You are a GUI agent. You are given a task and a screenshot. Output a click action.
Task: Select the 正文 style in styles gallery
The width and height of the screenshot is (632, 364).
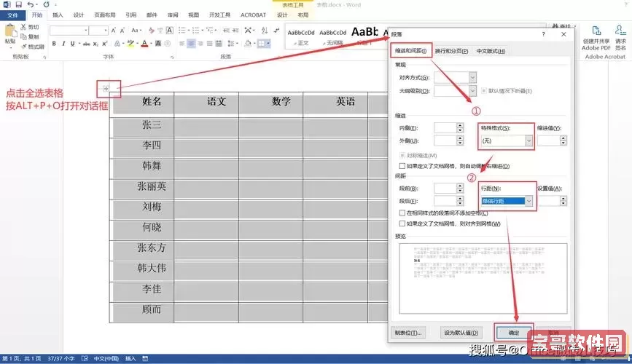[x=301, y=37]
